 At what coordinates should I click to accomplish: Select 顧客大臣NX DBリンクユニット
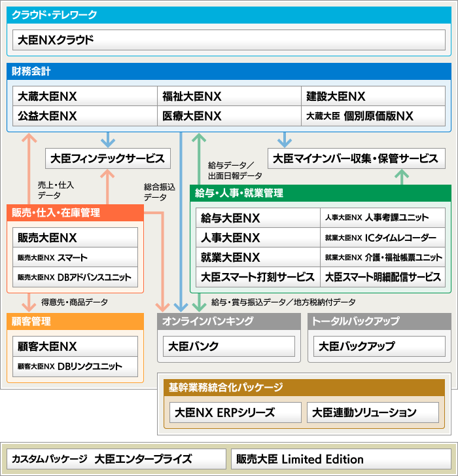75,367
